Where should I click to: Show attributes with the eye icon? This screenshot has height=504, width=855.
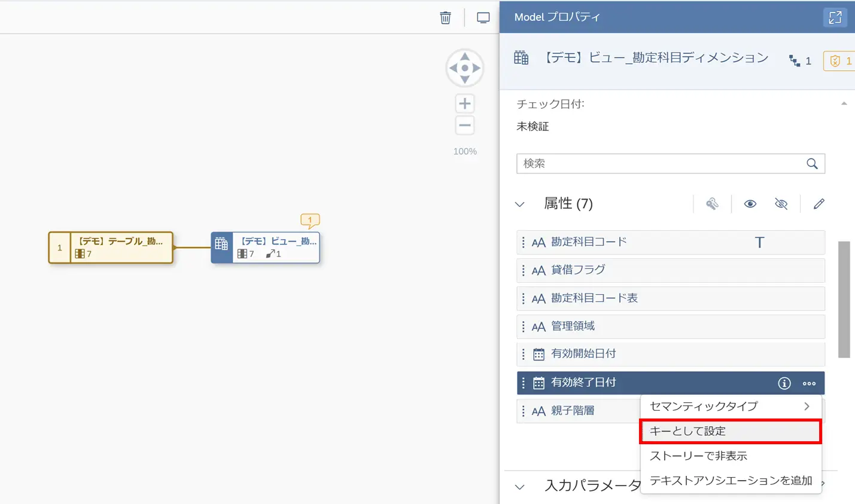[x=750, y=204]
